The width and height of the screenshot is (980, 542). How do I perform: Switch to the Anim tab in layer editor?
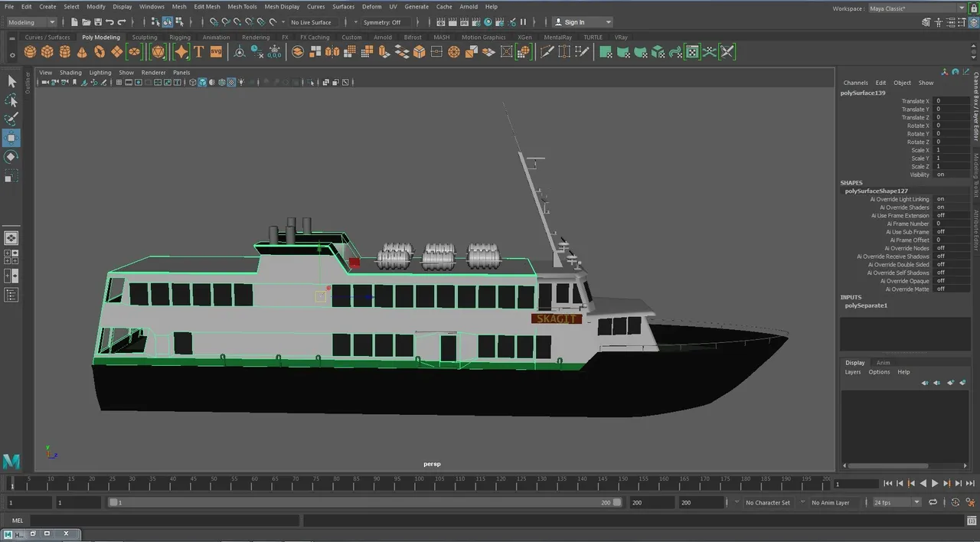coord(883,362)
